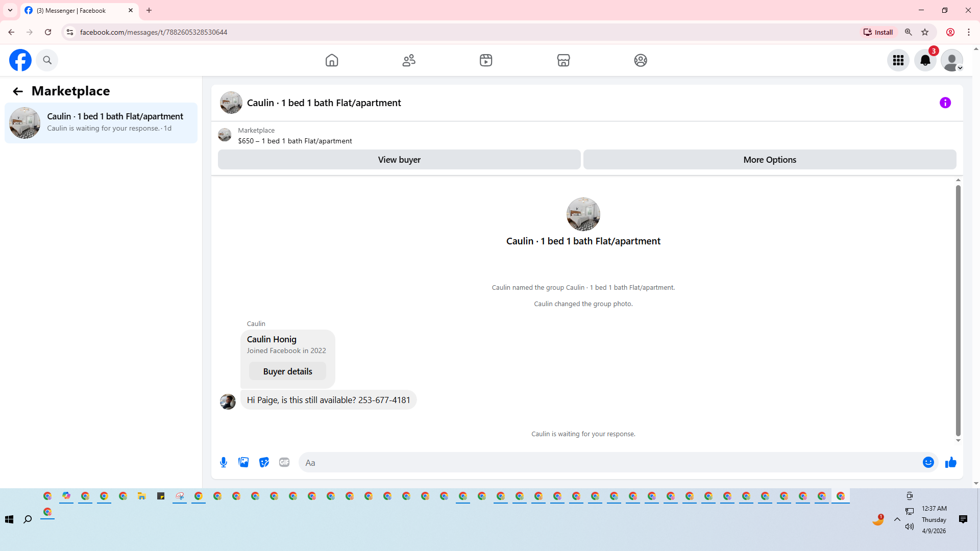
Task: Click the voice clip microphone icon
Action: point(224,462)
